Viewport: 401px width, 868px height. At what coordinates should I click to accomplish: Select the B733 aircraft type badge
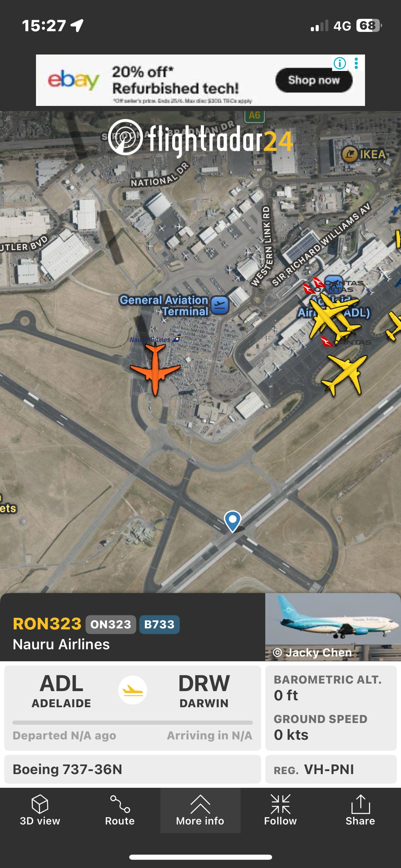pyautogui.click(x=159, y=624)
